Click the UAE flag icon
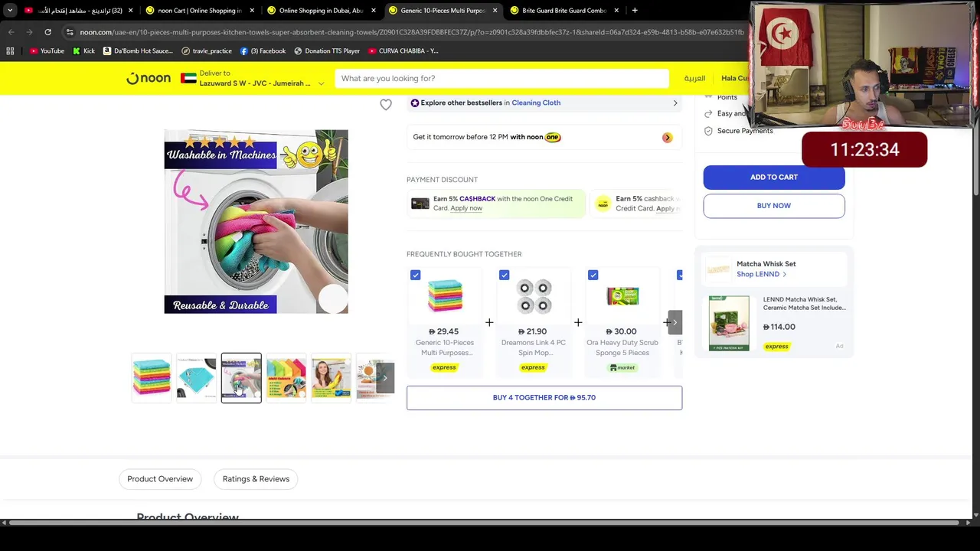 pyautogui.click(x=188, y=78)
